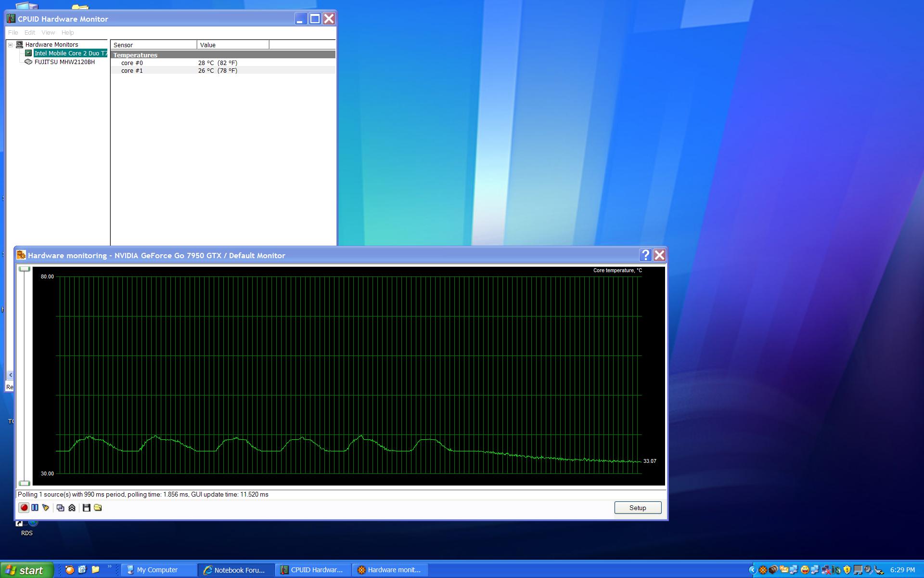Viewport: 924px width, 578px height.
Task: Save the graph using floppy disk icon
Action: 87,508
